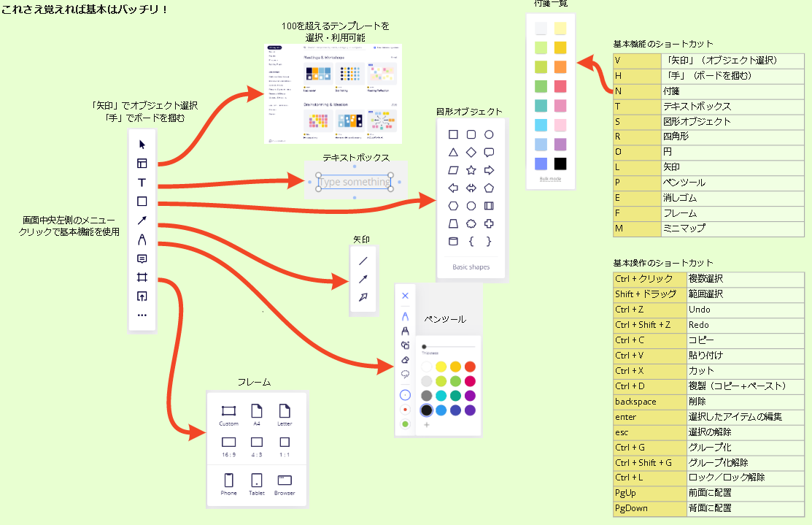Click the Upload tool in left toolbar

click(x=142, y=296)
